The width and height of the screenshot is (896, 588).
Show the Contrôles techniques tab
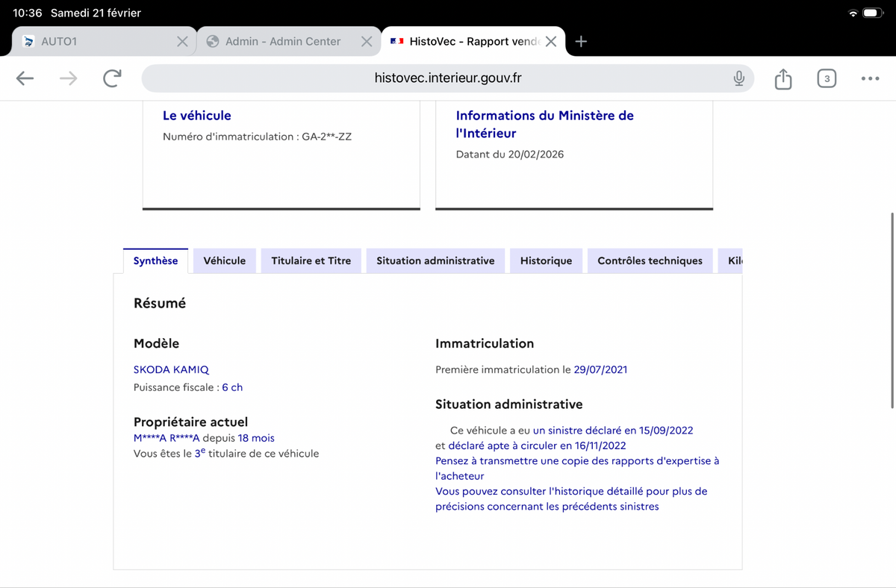coord(650,260)
